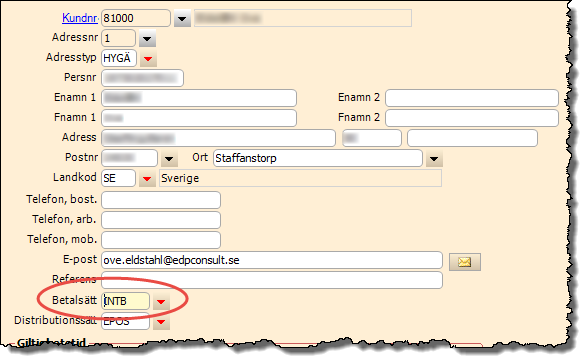The image size is (588, 363).
Task: Click the Kundnr field containing 81000
Action: (x=136, y=18)
